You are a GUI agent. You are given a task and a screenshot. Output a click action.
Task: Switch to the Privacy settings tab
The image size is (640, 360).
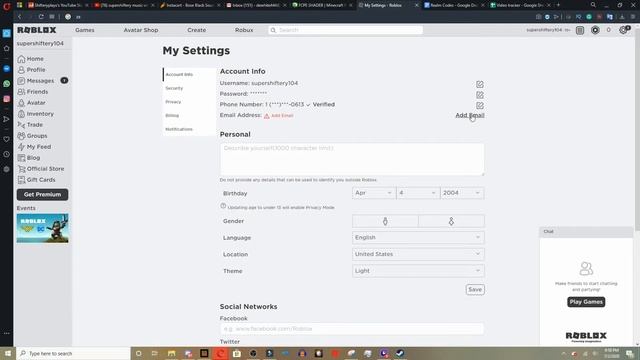(x=189, y=102)
